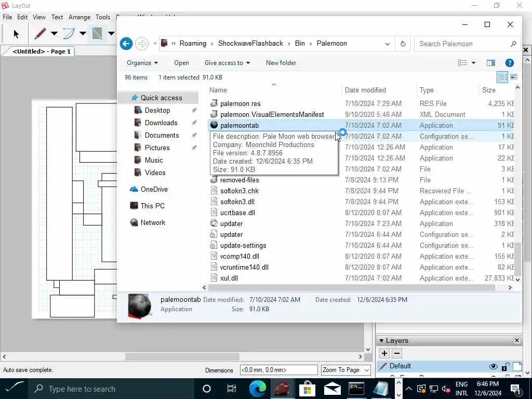Open Microsoft Edge from taskbar
This screenshot has height=399, width=532.
pos(258,389)
